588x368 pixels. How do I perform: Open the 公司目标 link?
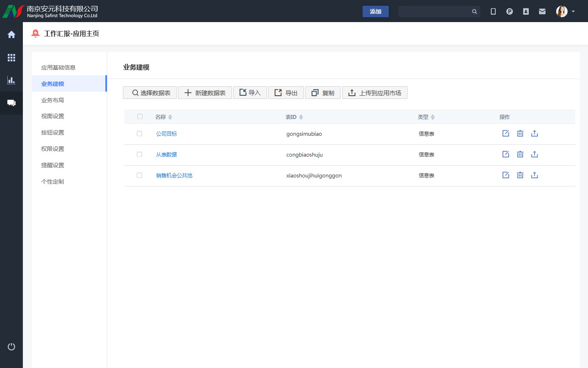click(x=167, y=134)
